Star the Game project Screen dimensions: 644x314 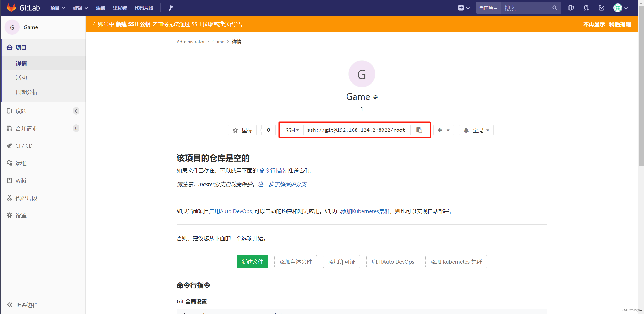click(x=242, y=130)
